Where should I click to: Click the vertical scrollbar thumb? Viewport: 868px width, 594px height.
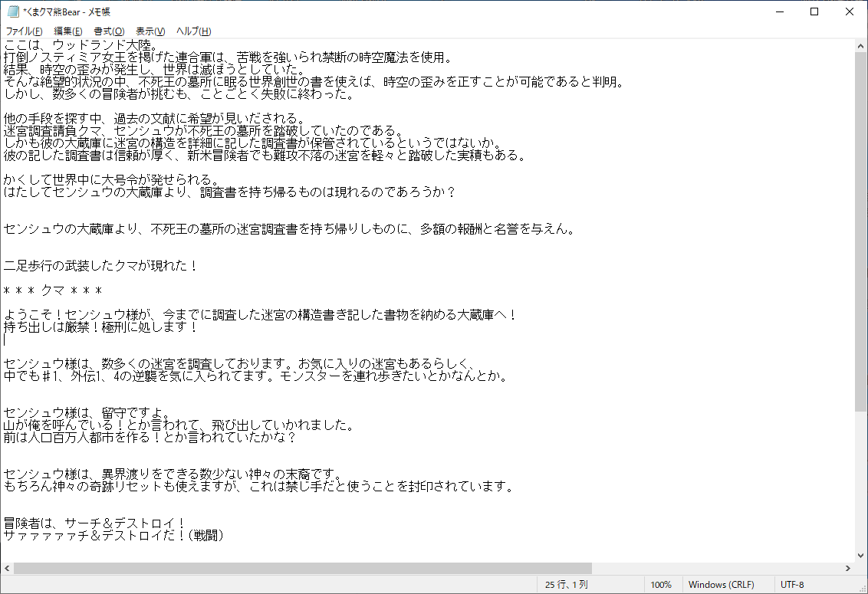pyautogui.click(x=861, y=231)
